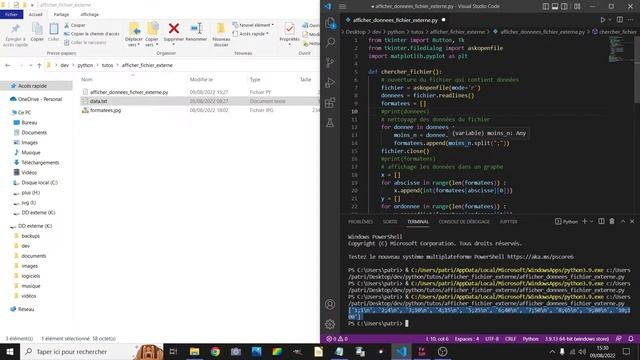Viewport: 640px width, 360px height.
Task: Open Propriétés in the ribbon
Action: pyautogui.click(x=289, y=33)
